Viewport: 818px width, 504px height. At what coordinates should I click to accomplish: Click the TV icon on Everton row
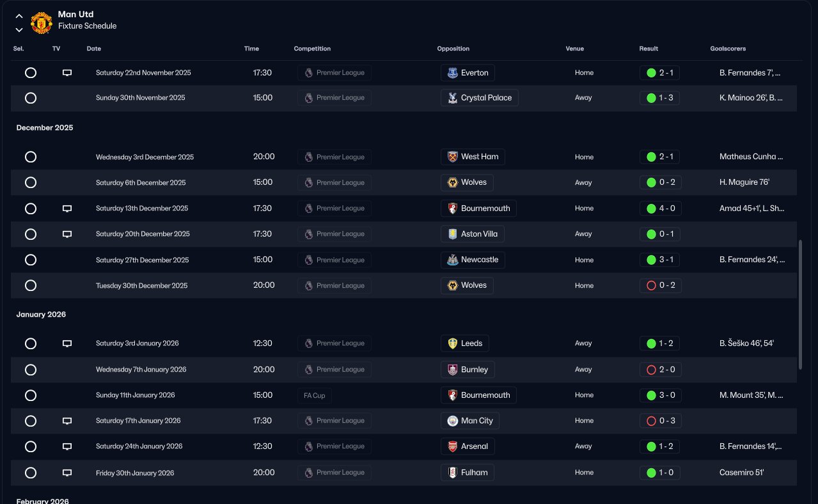coord(67,73)
